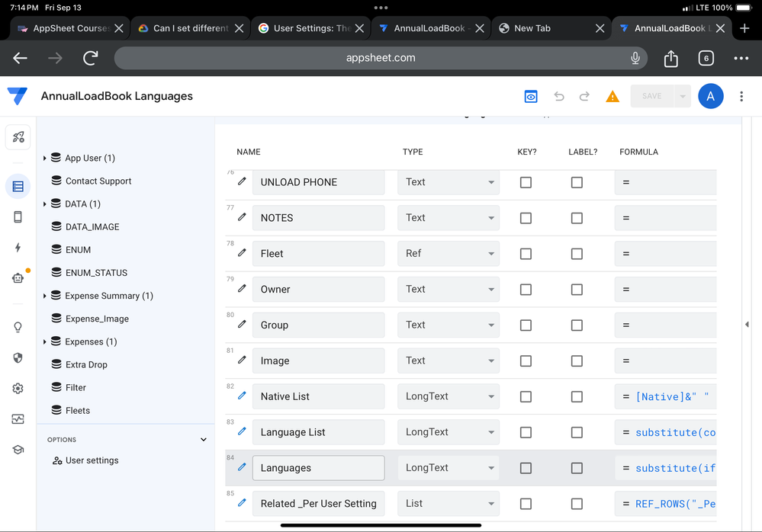Go back in browser
This screenshot has height=532, width=762.
pos(20,58)
